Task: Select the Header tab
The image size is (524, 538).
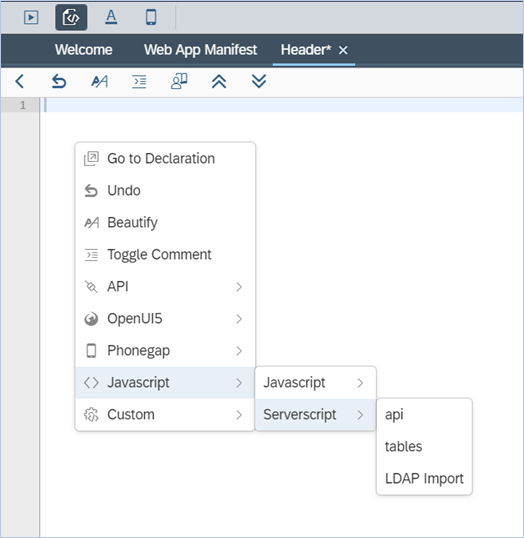Action: 306,50
